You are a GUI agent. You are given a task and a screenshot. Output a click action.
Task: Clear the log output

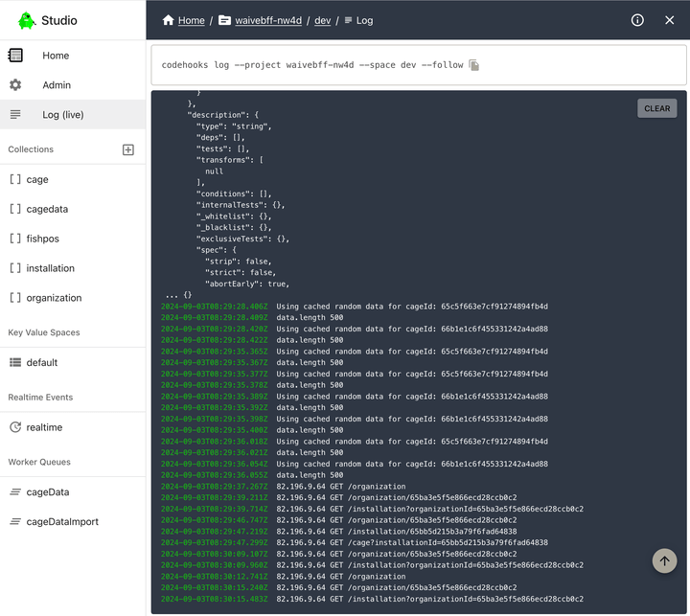[x=657, y=108]
